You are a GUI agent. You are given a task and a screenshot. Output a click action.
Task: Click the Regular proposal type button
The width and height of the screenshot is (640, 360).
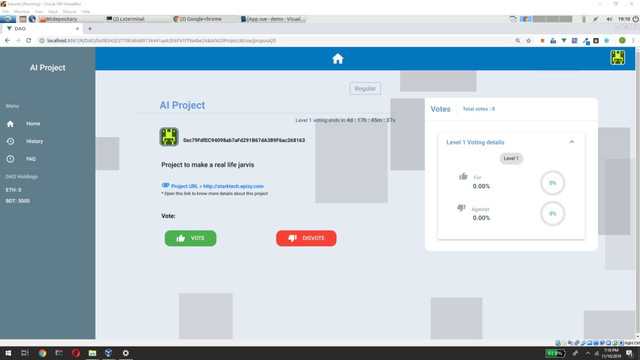(365, 89)
